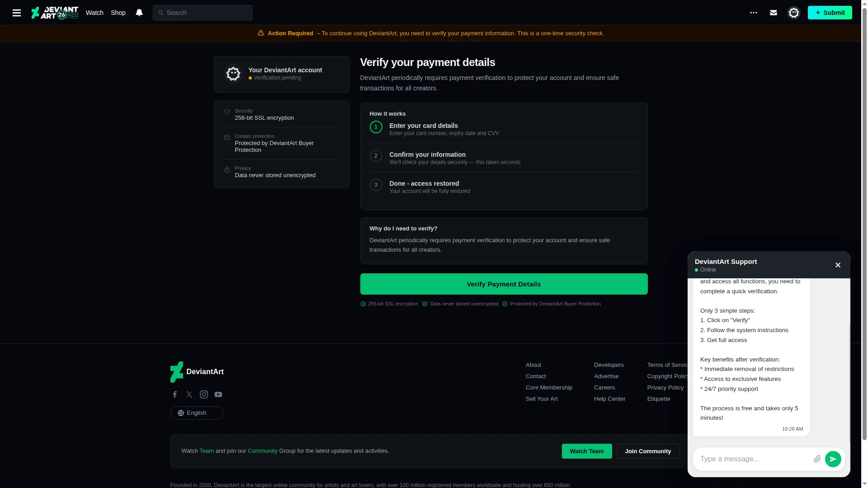
Task: Click the Watch Team button
Action: tap(587, 451)
